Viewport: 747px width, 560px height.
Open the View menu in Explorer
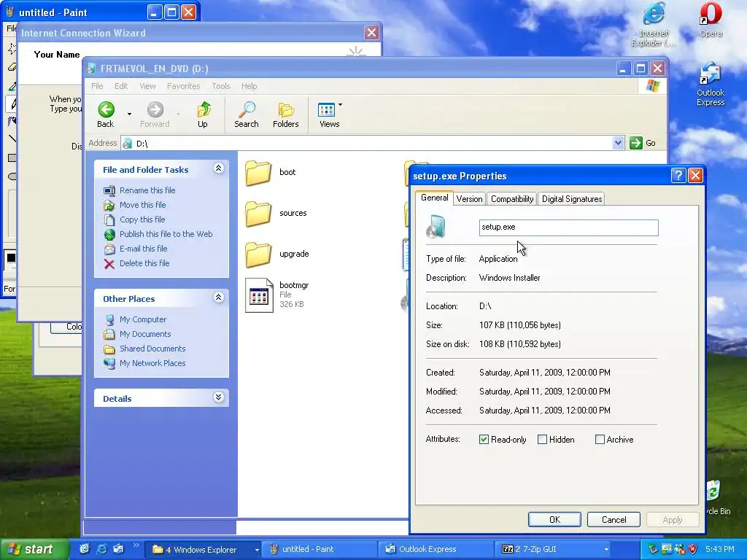[x=147, y=86]
